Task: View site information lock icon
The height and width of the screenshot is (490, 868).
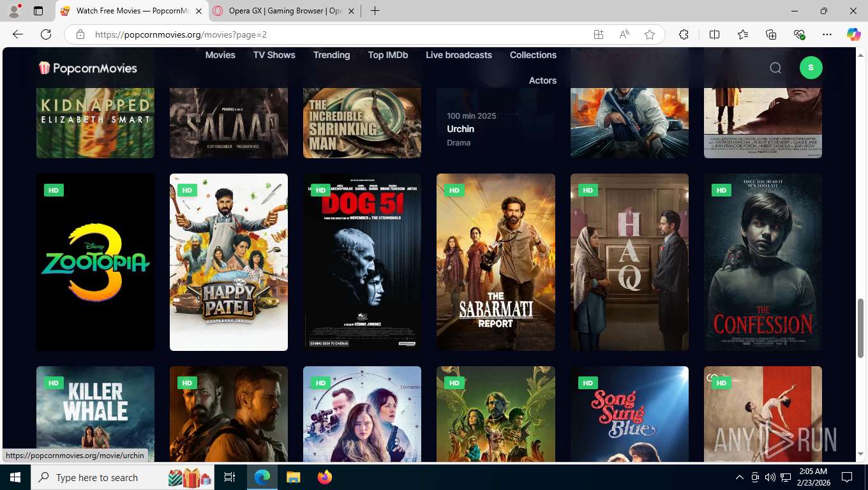Action: pyautogui.click(x=80, y=34)
